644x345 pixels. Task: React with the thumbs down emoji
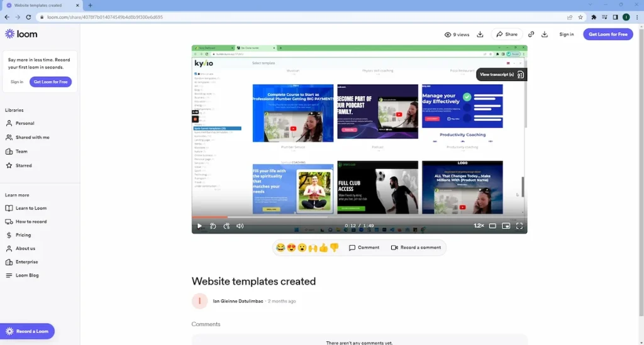click(x=334, y=248)
